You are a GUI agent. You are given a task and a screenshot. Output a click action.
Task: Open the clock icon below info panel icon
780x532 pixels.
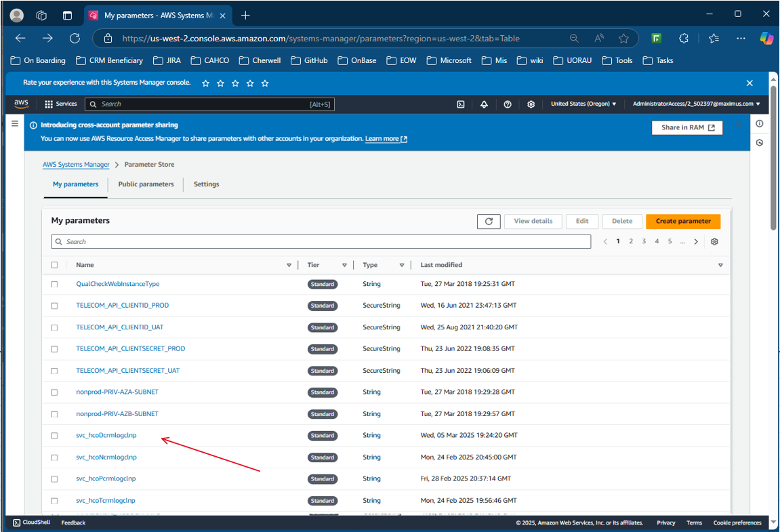pos(759,143)
